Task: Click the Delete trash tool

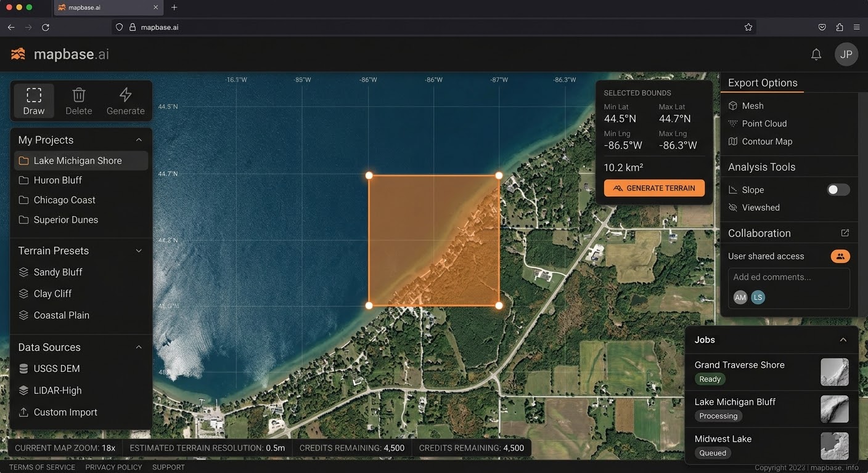Action: [79, 101]
